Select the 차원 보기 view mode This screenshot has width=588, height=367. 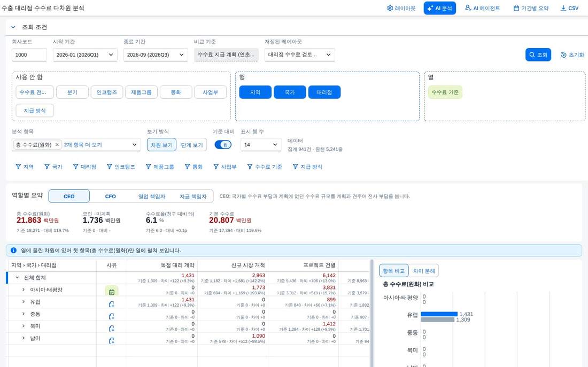pos(161,145)
